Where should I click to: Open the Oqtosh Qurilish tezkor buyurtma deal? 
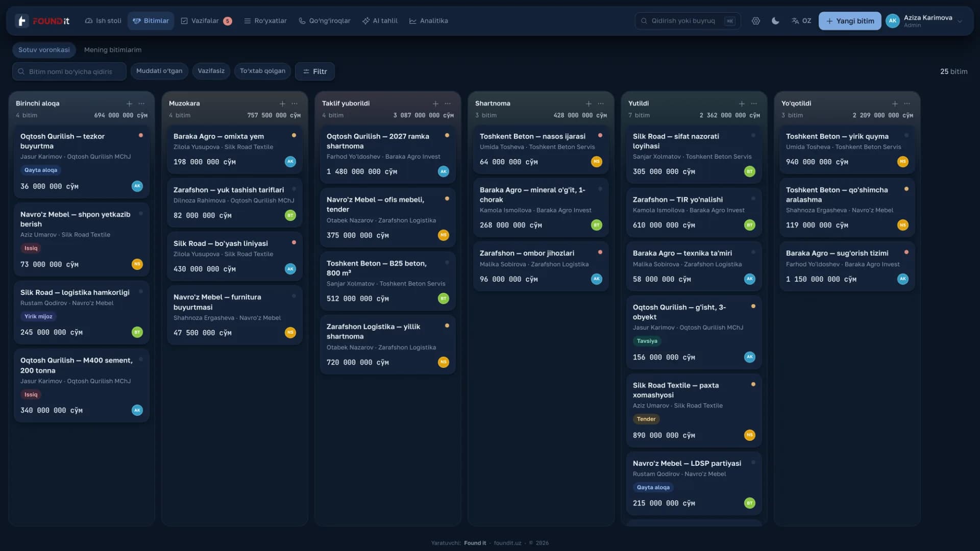tap(82, 161)
